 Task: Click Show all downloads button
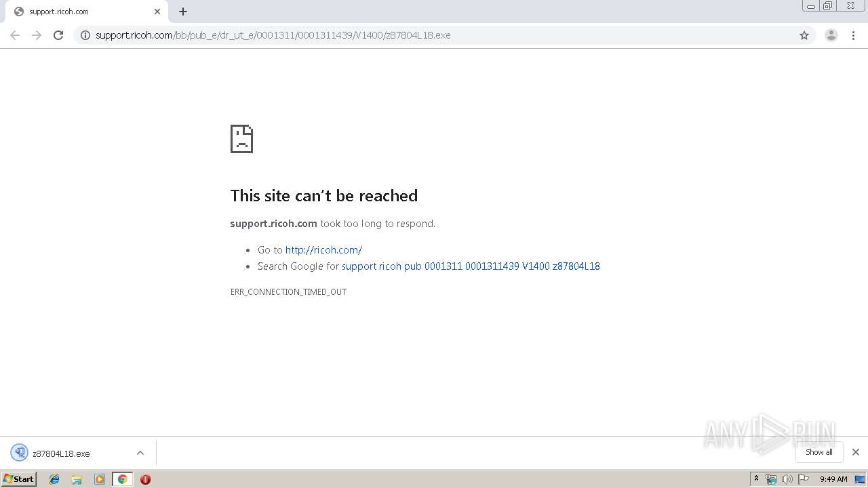pos(818,452)
